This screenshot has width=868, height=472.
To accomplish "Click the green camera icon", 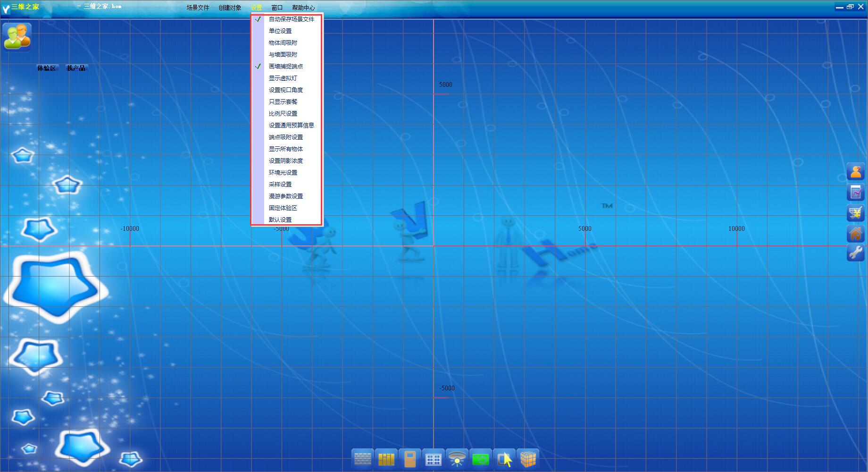I will [x=480, y=459].
